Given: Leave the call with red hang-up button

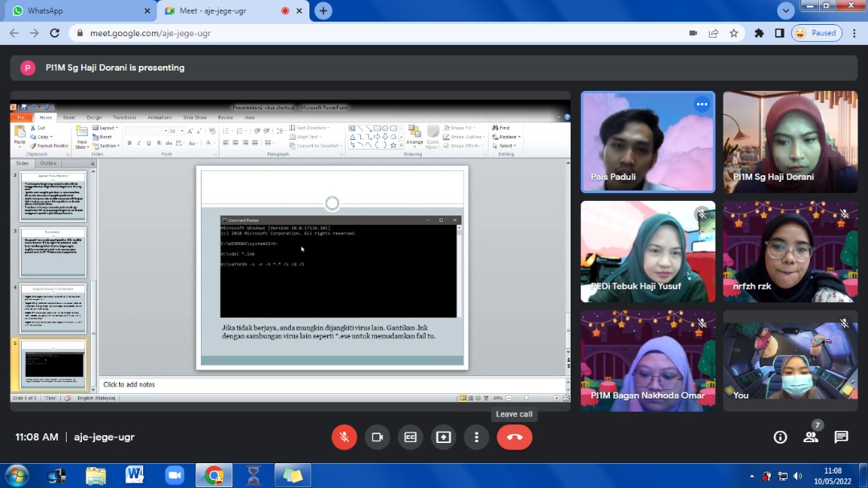Looking at the screenshot, I should coord(514,437).
